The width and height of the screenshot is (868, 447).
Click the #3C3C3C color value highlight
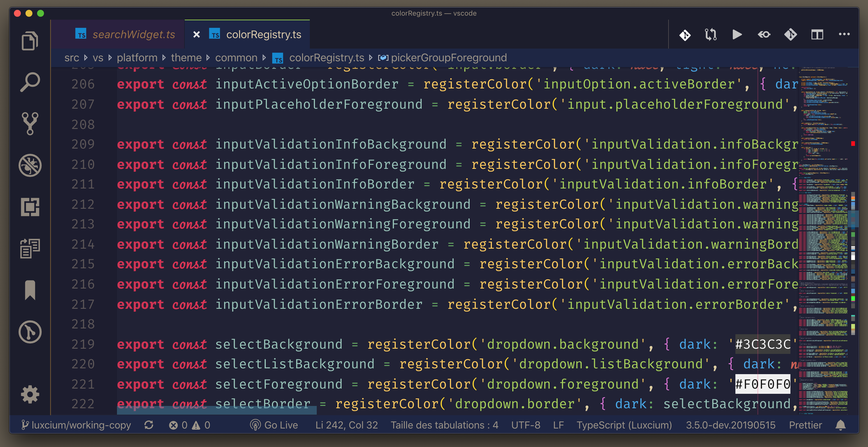pyautogui.click(x=763, y=344)
